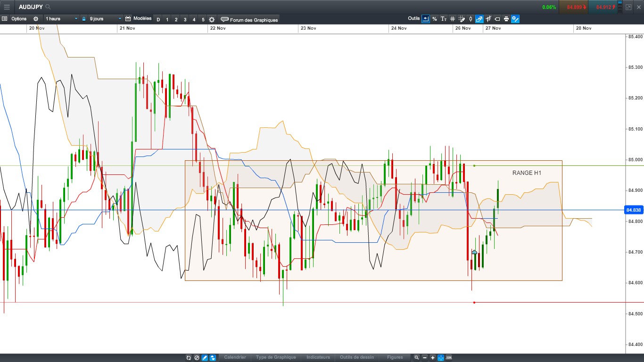
Task: Click the print chart icon
Action: [506, 19]
